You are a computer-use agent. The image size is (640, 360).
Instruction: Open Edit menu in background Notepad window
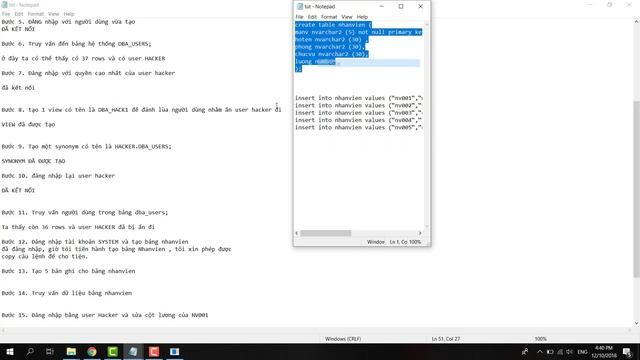pos(19,14)
